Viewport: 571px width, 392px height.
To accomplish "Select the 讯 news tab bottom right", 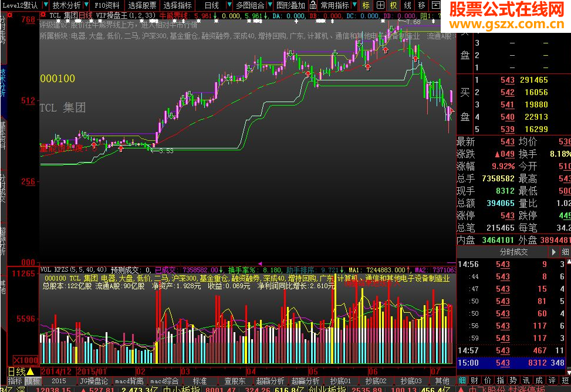I will pyautogui.click(x=526, y=381).
